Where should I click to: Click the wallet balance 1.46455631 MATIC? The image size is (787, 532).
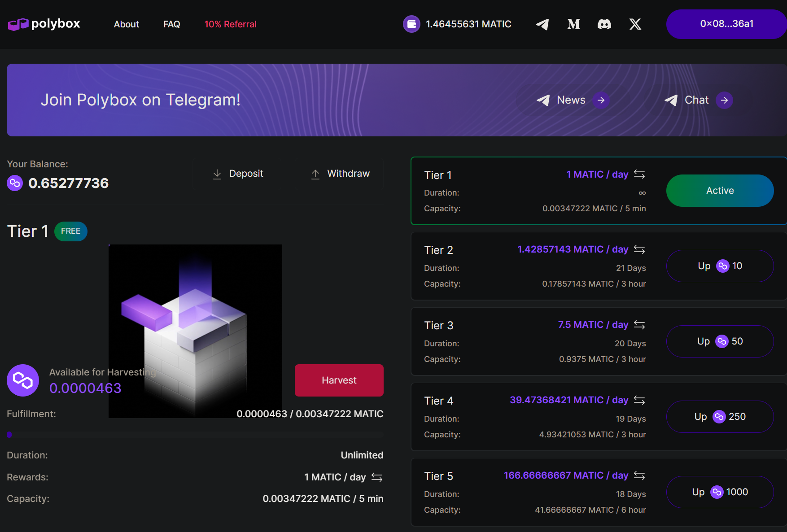(x=468, y=24)
